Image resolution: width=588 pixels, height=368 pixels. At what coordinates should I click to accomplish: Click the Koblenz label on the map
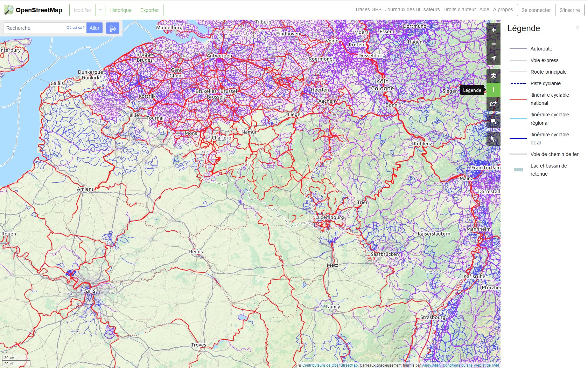coord(423,144)
